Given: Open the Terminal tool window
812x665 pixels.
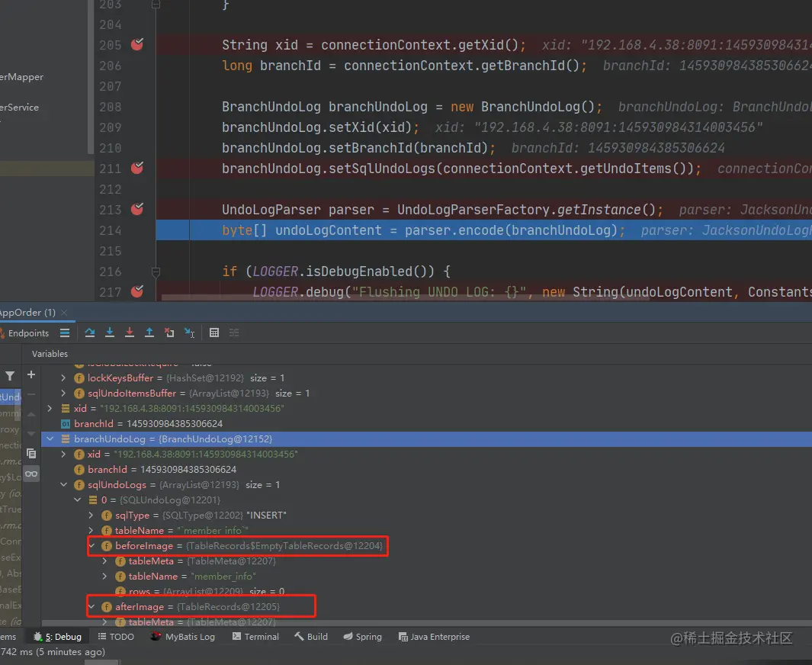Looking at the screenshot, I should (x=256, y=637).
